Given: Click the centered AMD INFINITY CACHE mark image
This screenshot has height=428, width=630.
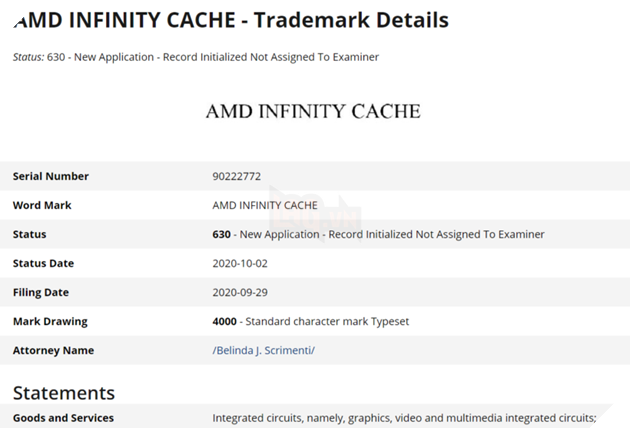Looking at the screenshot, I should tap(313, 110).
